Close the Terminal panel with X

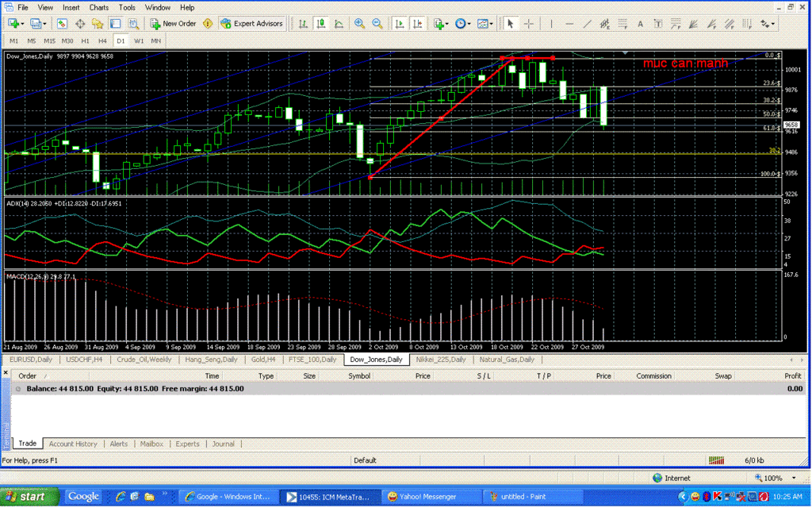pos(6,372)
